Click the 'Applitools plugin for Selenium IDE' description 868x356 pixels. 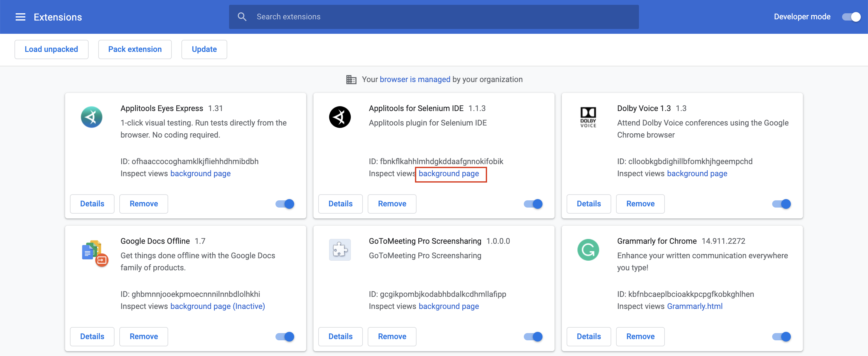click(428, 123)
